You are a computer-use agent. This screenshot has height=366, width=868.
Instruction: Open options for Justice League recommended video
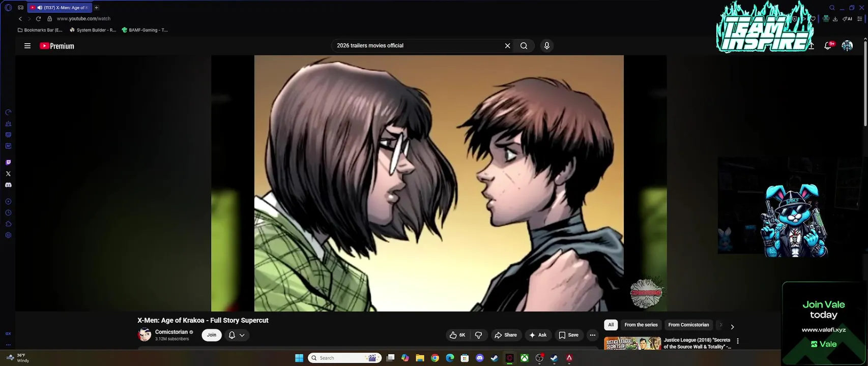pyautogui.click(x=738, y=341)
